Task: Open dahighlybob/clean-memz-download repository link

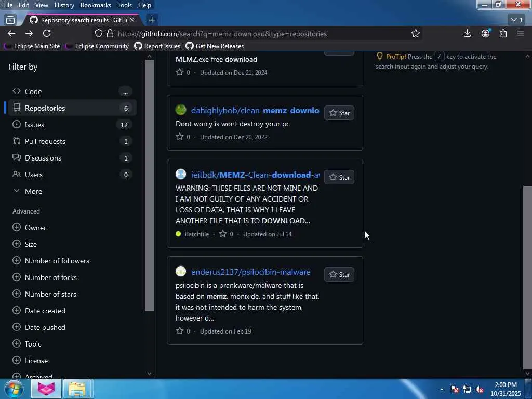Action: point(255,110)
